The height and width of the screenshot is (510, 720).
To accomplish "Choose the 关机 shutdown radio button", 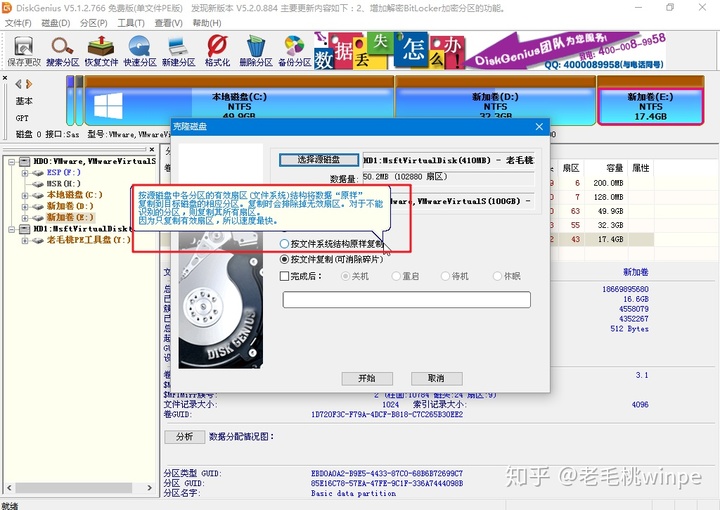I will (345, 276).
